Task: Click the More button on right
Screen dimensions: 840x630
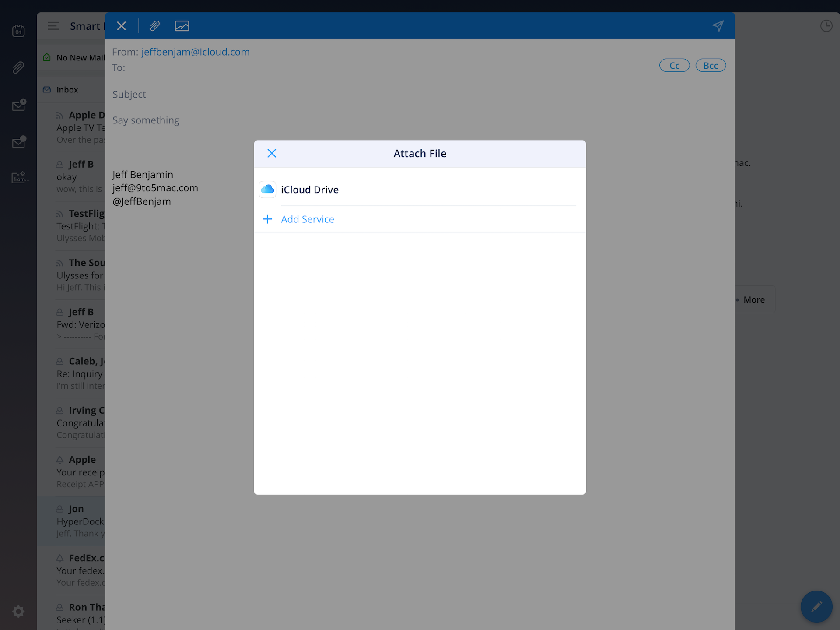Action: tap(754, 300)
